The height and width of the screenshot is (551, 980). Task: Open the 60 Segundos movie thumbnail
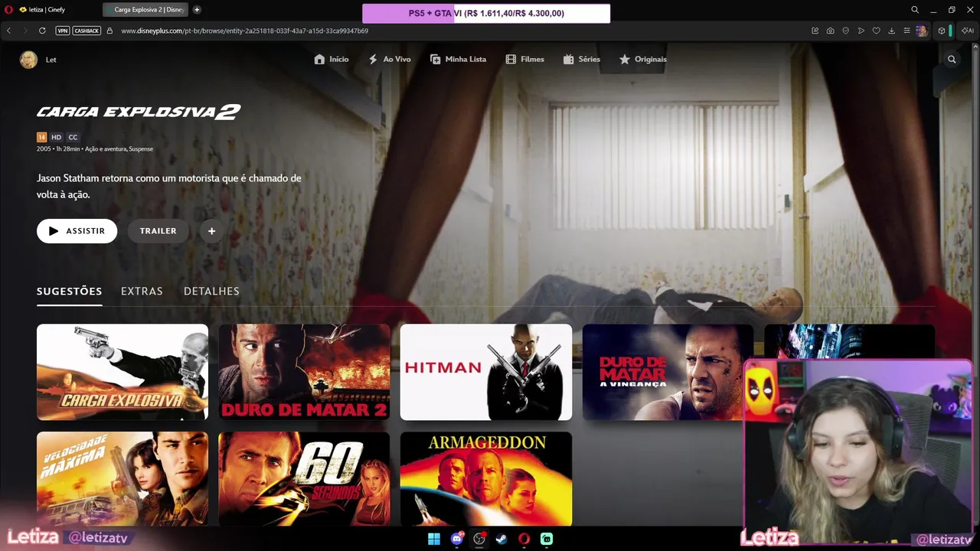[x=304, y=479]
